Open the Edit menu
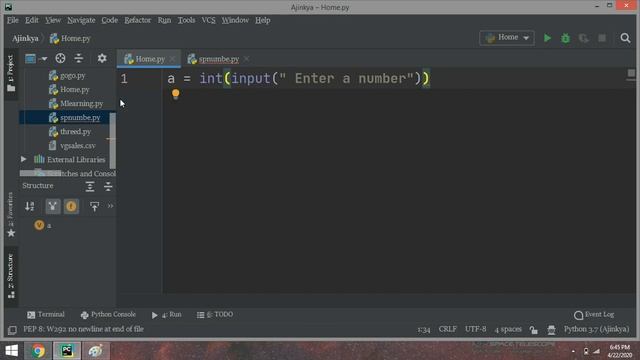This screenshot has width=640, height=360. coord(32,20)
